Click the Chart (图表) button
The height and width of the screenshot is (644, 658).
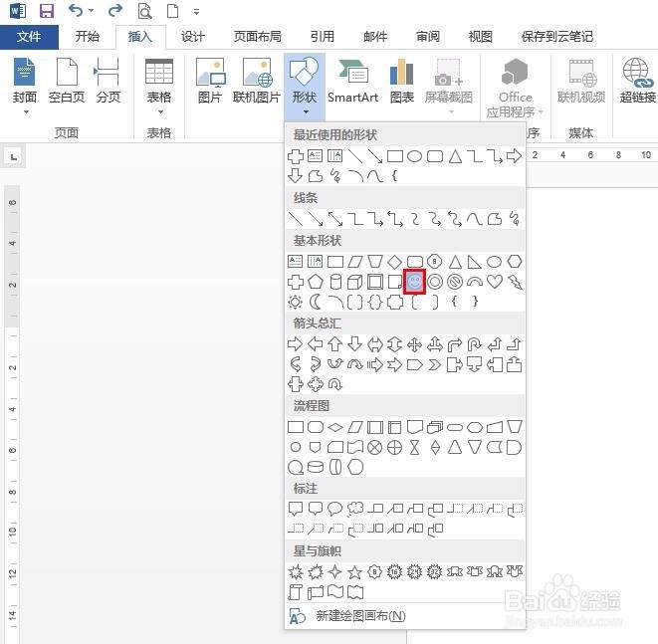click(401, 81)
